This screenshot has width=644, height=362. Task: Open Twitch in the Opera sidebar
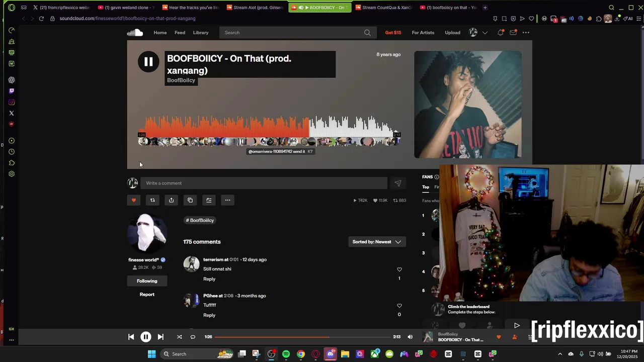tap(12, 91)
